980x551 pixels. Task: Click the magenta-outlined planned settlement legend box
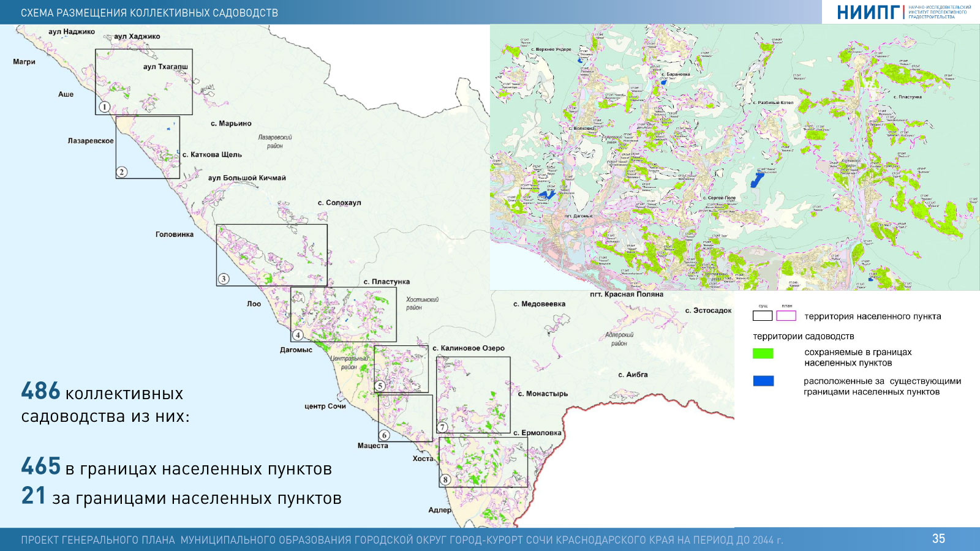coord(786,316)
